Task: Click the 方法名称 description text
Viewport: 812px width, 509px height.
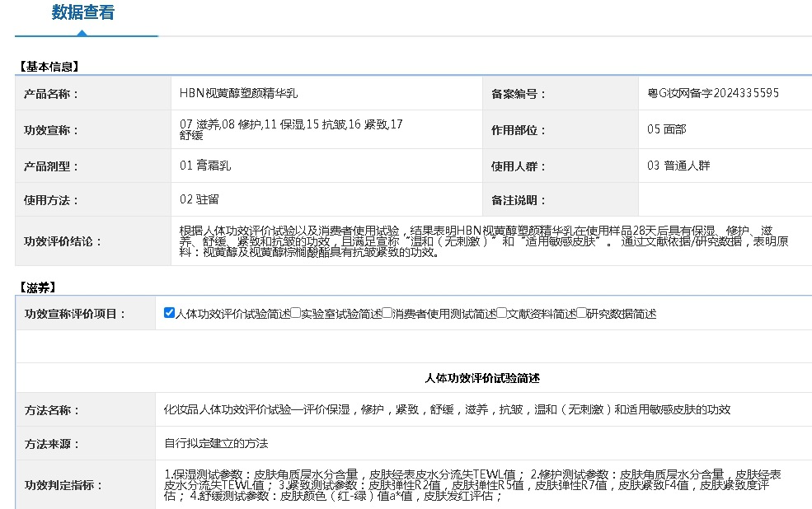Action: point(447,409)
